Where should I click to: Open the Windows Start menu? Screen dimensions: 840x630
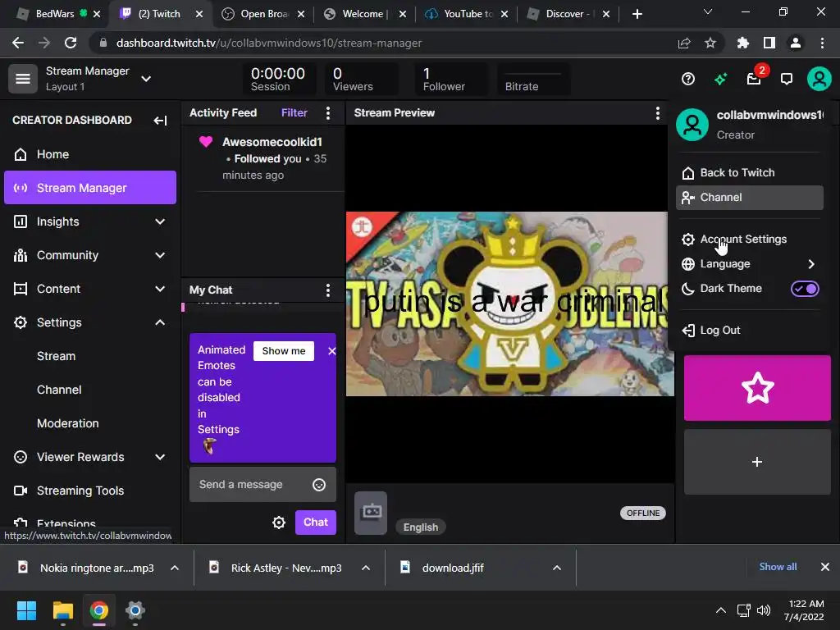26,610
